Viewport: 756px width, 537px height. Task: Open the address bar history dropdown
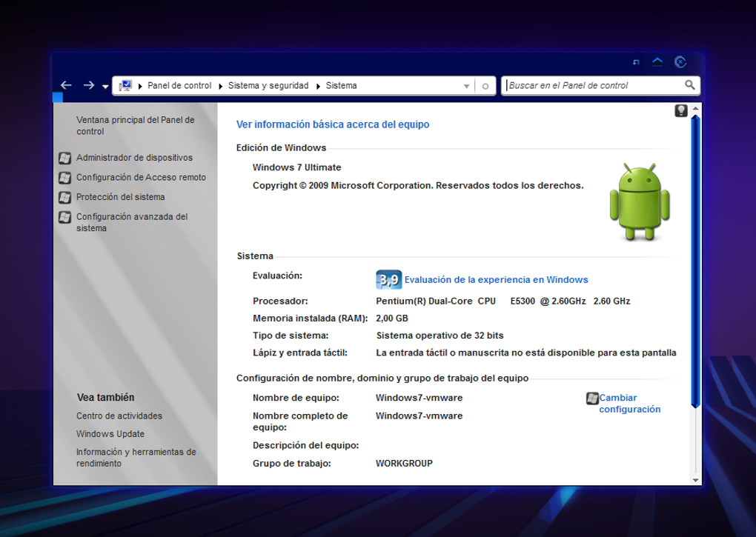[466, 86]
